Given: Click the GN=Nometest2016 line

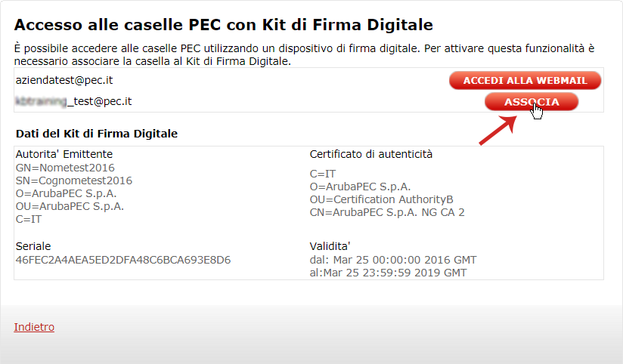Looking at the screenshot, I should 65,168.
